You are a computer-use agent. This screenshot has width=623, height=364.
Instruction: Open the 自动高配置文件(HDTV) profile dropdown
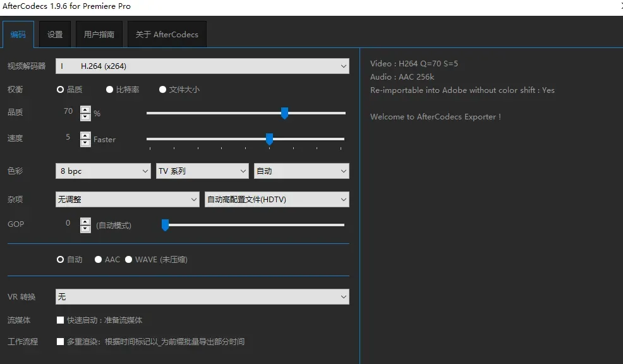(x=277, y=199)
